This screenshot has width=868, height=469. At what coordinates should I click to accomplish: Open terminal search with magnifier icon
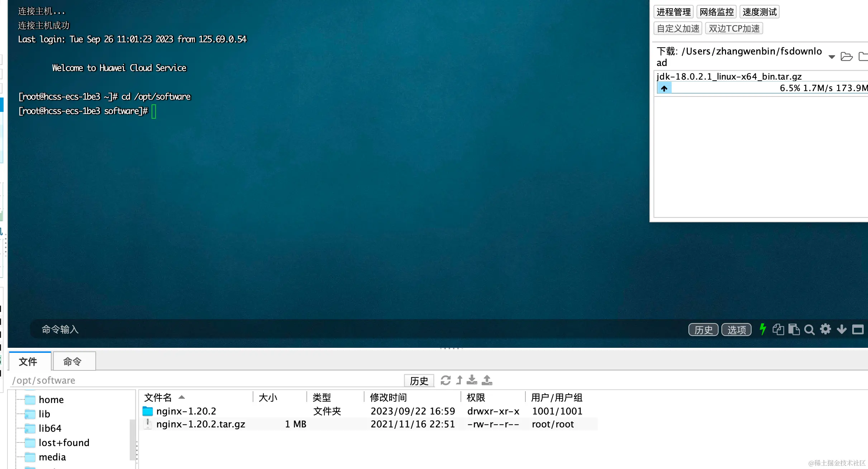(809, 330)
